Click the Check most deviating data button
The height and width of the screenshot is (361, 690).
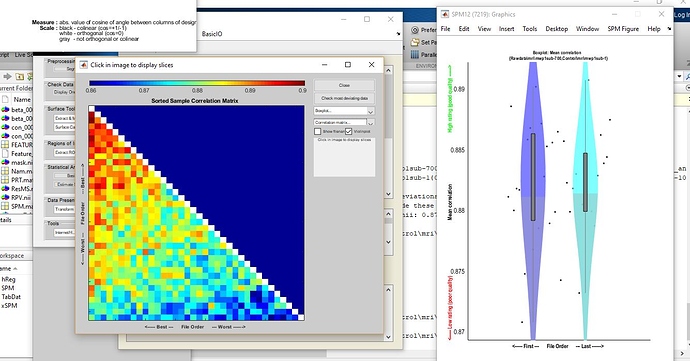[344, 98]
